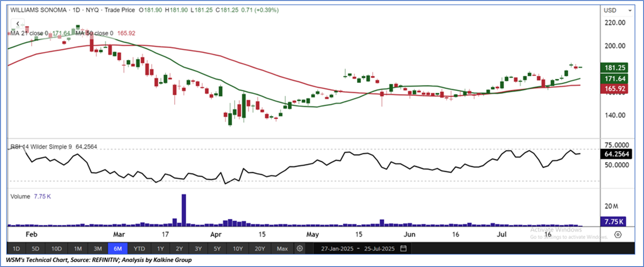Select the Max time range
644x267 pixels.
[x=282, y=249]
